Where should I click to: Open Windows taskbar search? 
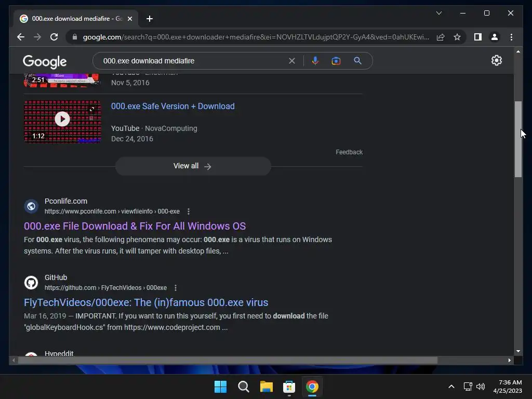coord(243,387)
